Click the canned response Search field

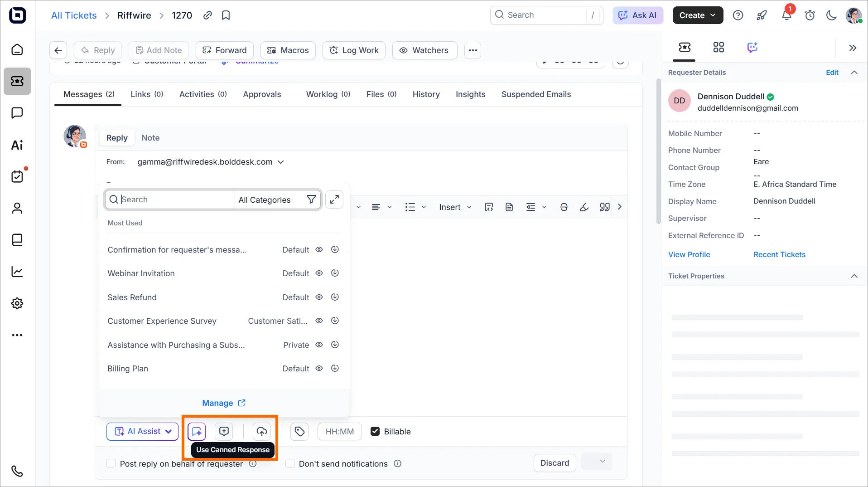coord(169,200)
